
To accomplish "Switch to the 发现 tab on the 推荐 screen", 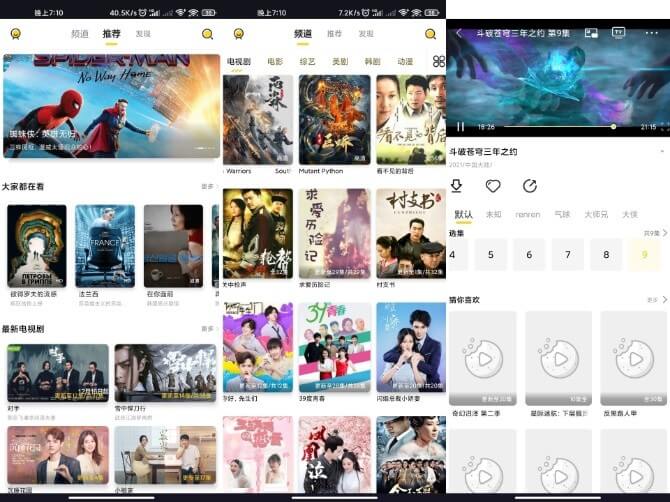I will pos(143,34).
